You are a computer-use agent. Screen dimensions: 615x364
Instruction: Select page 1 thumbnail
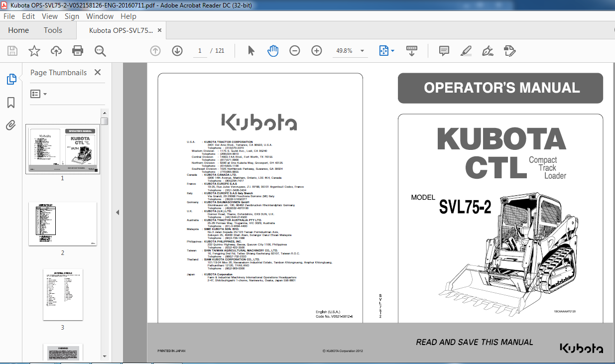62,149
